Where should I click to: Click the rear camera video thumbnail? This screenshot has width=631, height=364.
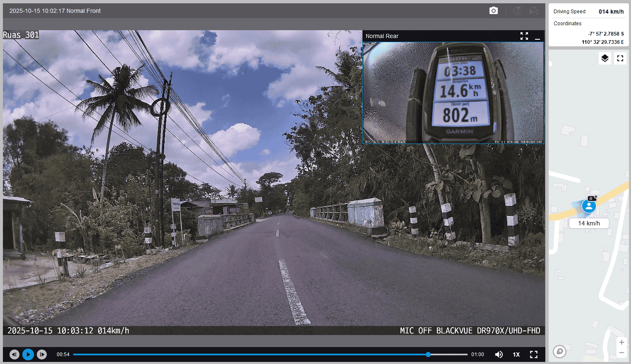pyautogui.click(x=453, y=92)
